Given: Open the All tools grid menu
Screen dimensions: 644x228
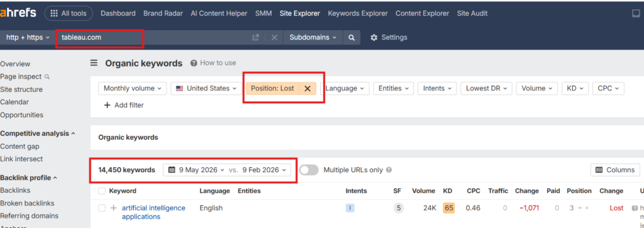Looking at the screenshot, I should 69,13.
